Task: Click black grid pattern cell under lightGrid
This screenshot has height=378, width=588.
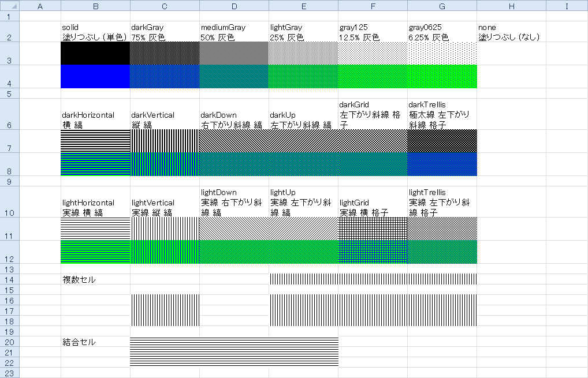Action: point(373,229)
